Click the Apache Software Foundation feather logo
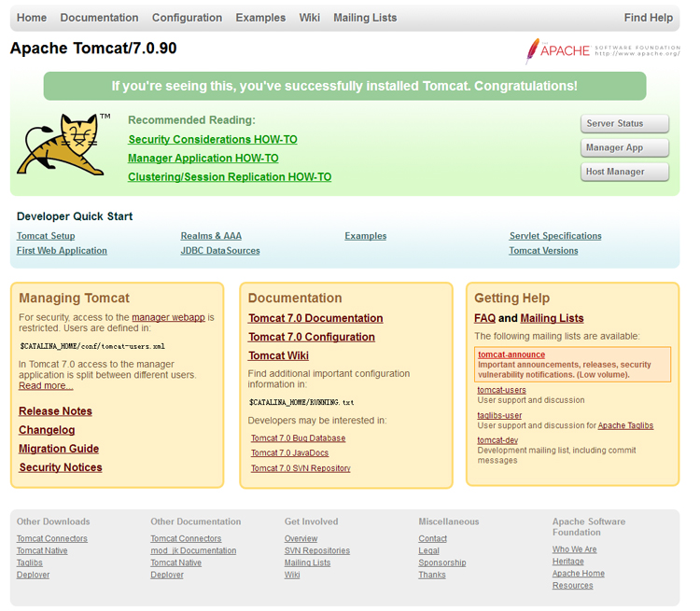The image size is (700, 611). point(603,51)
